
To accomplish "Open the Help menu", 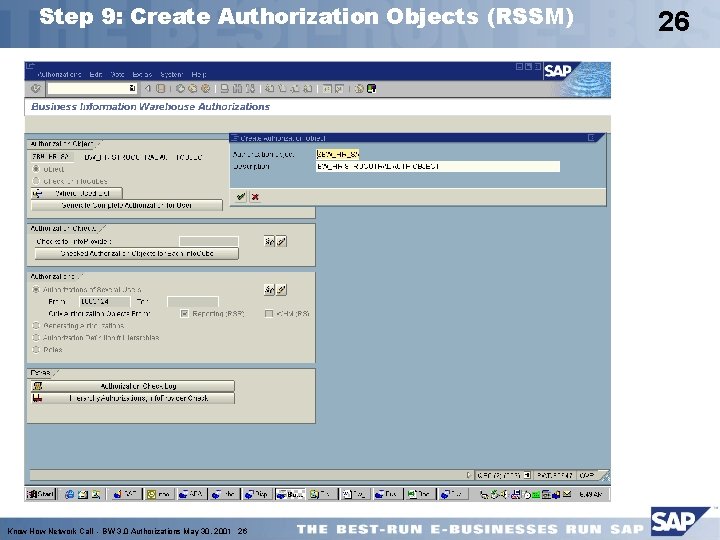I will tap(199, 74).
